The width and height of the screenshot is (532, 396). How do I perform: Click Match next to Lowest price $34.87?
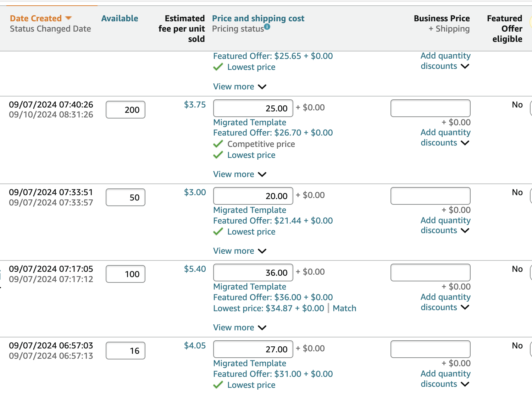(x=344, y=308)
